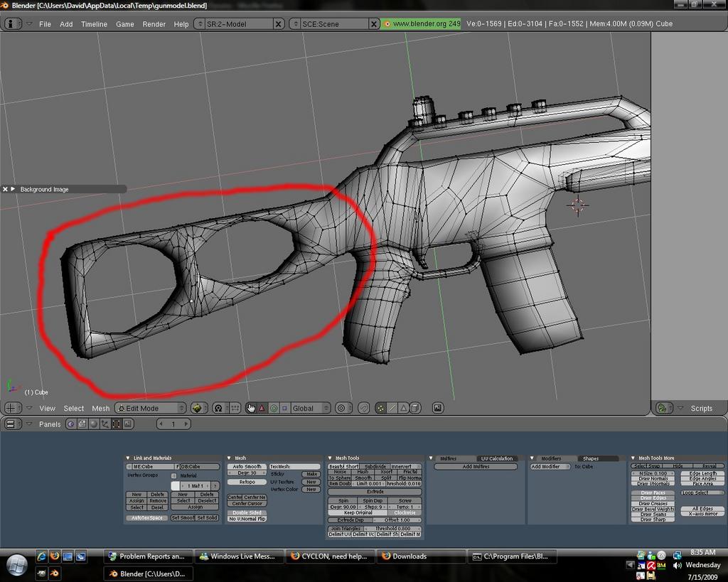Open the Select menu in viewport header
The width and height of the screenshot is (728, 582).
[74, 409]
